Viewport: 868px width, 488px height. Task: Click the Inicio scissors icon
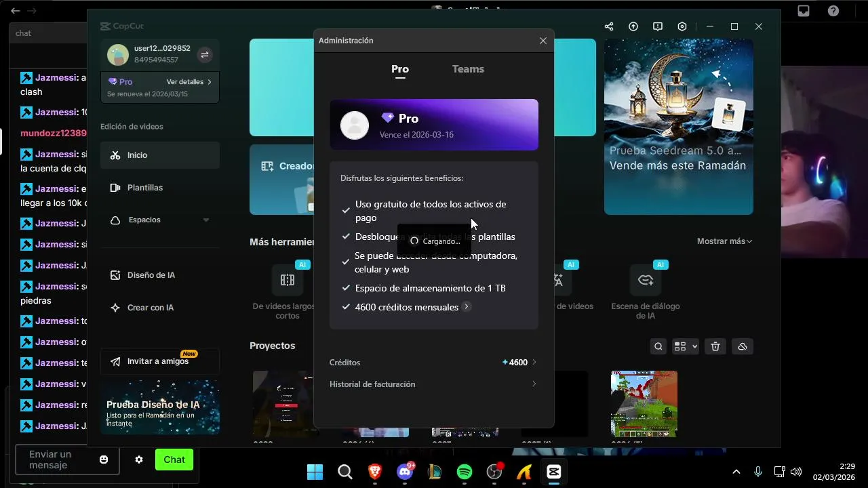click(x=115, y=155)
